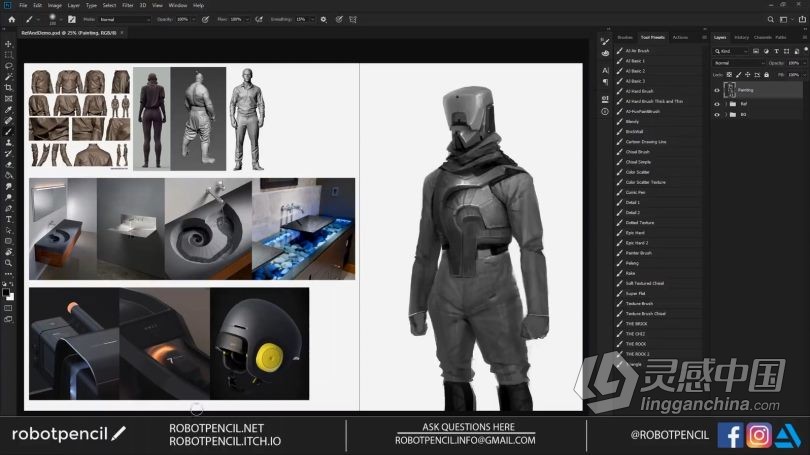Expand the Ref layer group
Image resolution: width=810 pixels, height=455 pixels.
pos(726,104)
